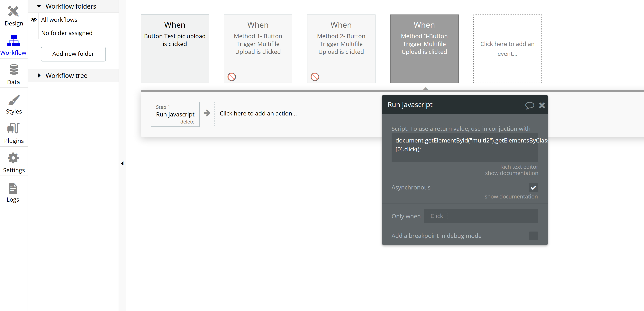Click the comment bubble in Run javascript panel

(x=529, y=105)
